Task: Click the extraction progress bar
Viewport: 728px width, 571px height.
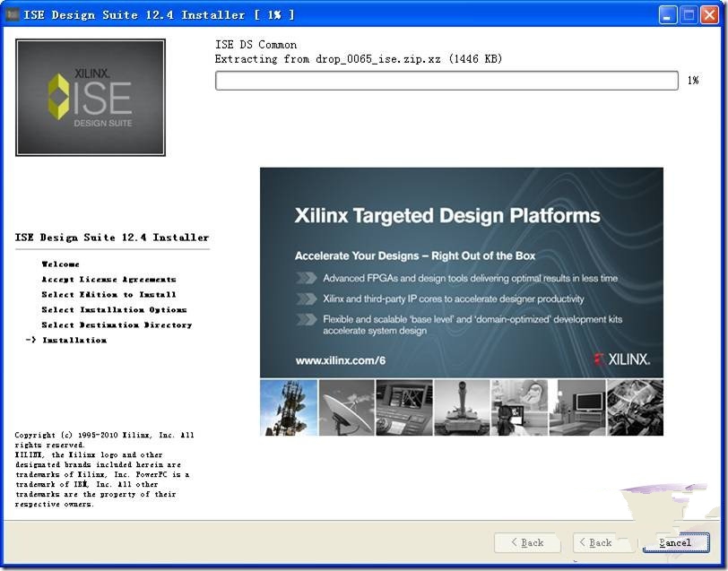Action: (446, 81)
